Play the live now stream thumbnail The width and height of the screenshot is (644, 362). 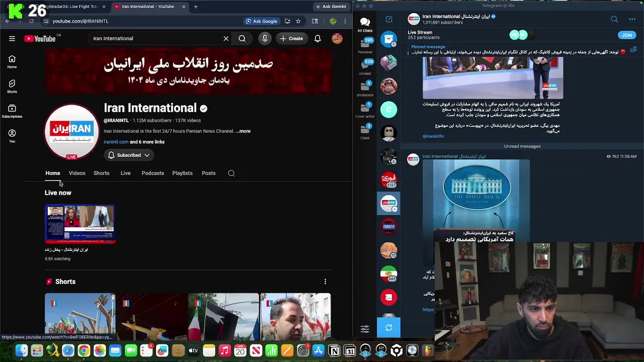[80, 224]
